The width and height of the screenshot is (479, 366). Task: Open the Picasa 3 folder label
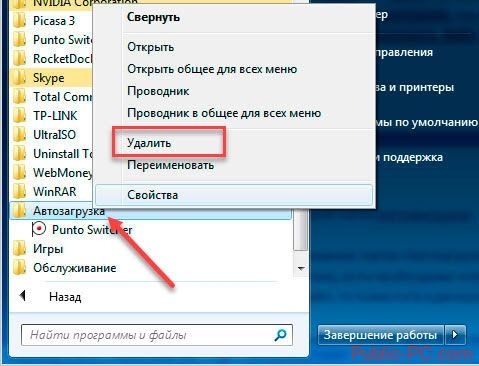pos(54,21)
